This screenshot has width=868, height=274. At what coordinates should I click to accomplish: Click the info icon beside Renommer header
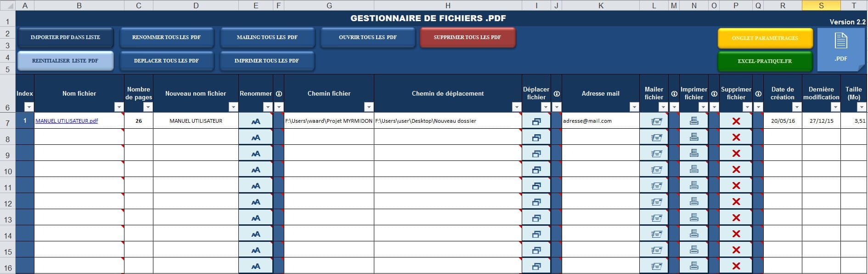[279, 94]
